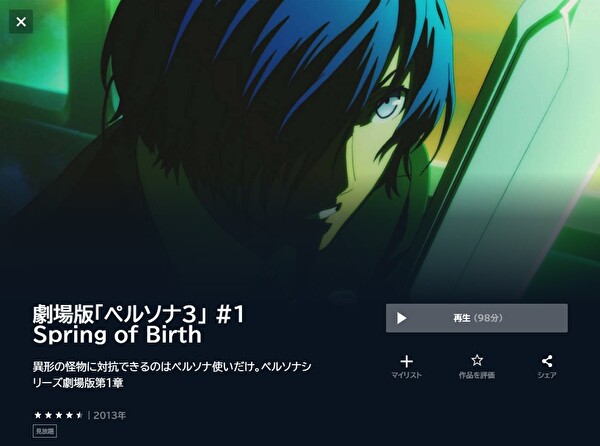Click the first filled rating star
Viewport: 600px width, 446px height.
point(38,415)
